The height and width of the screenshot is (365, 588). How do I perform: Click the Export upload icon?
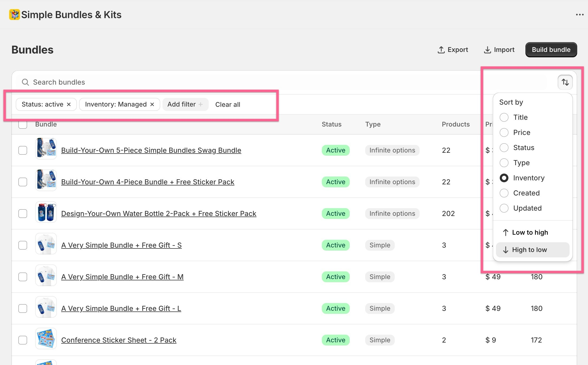coord(441,50)
